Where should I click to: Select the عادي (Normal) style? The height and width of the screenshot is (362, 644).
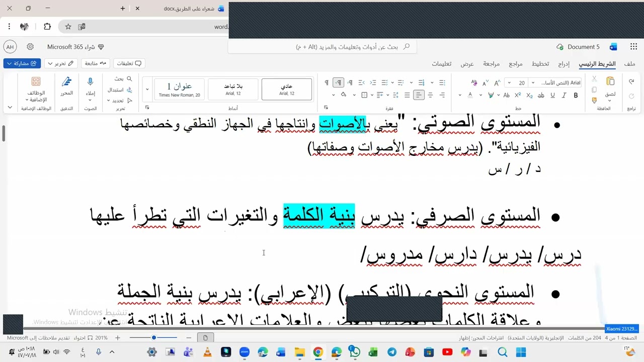coord(287,89)
